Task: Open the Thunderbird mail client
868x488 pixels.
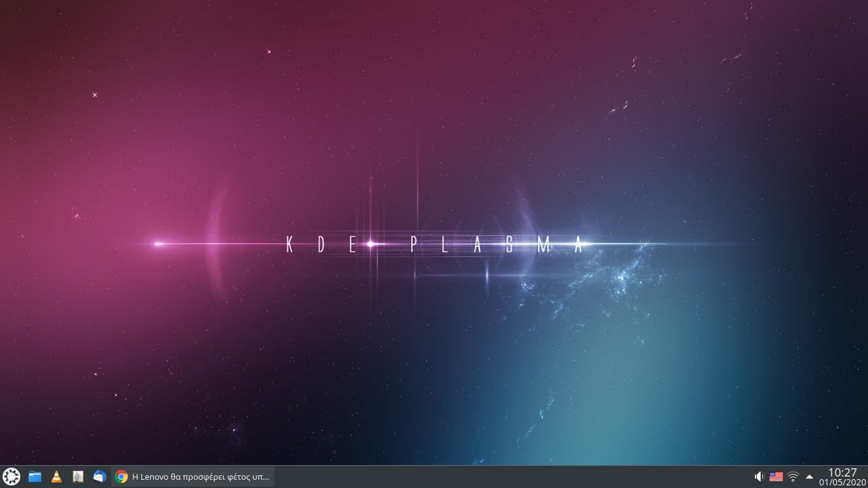Action: [100, 476]
